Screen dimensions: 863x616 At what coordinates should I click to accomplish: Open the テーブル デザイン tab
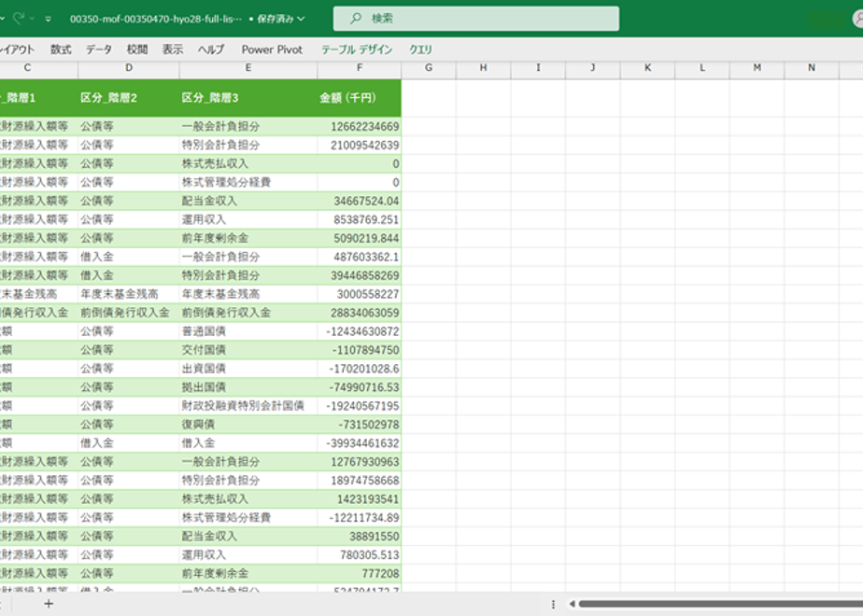pos(357,49)
